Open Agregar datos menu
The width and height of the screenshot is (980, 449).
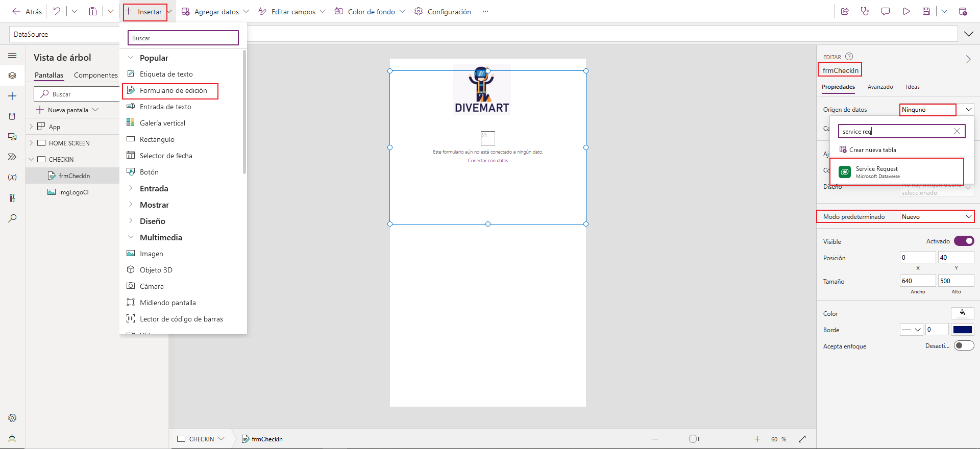coord(215,11)
